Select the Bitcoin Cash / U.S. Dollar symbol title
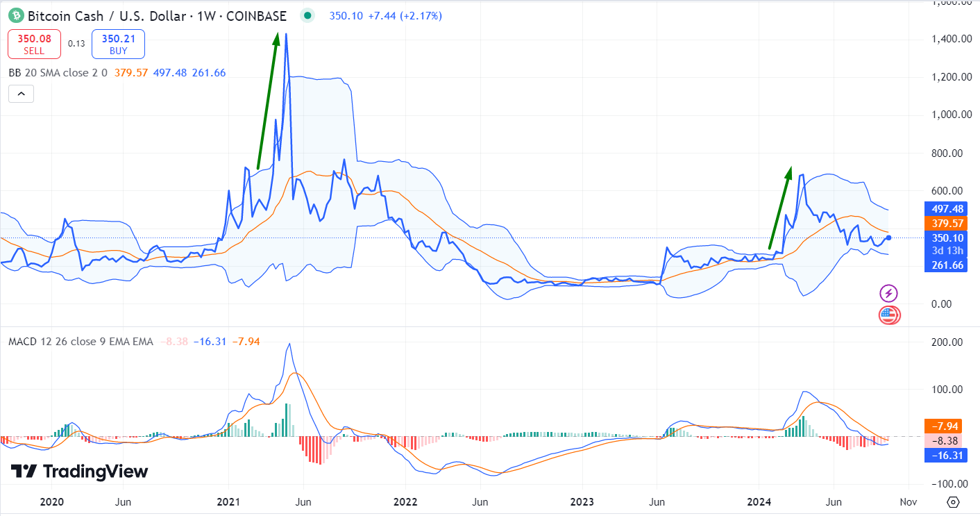The image size is (980, 516). click(x=157, y=15)
